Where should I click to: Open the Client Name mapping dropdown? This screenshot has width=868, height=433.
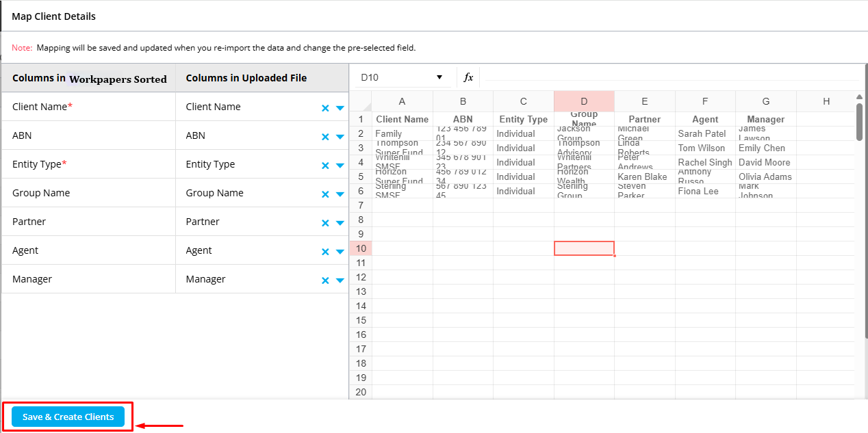point(340,108)
